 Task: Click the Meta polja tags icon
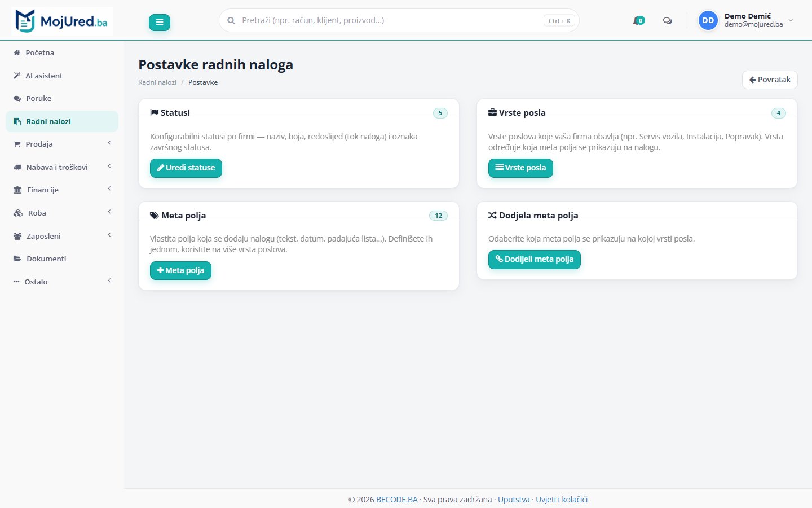point(155,215)
